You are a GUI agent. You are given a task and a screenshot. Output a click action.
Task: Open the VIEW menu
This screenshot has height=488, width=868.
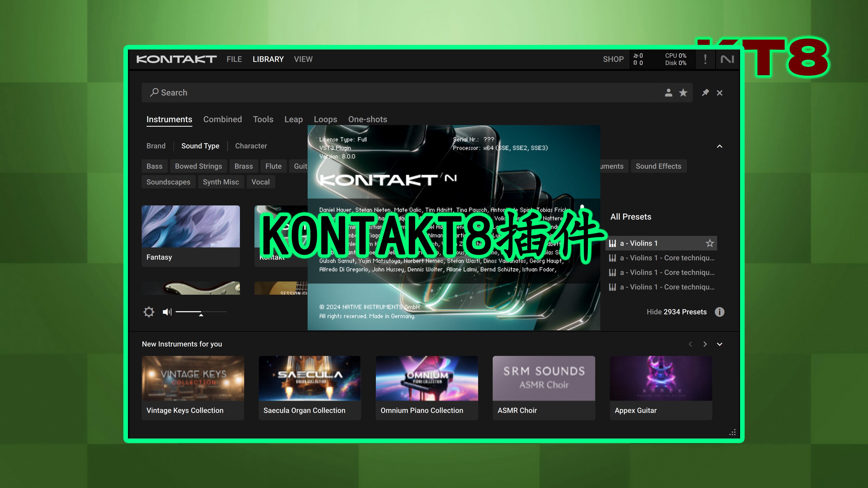pyautogui.click(x=303, y=59)
